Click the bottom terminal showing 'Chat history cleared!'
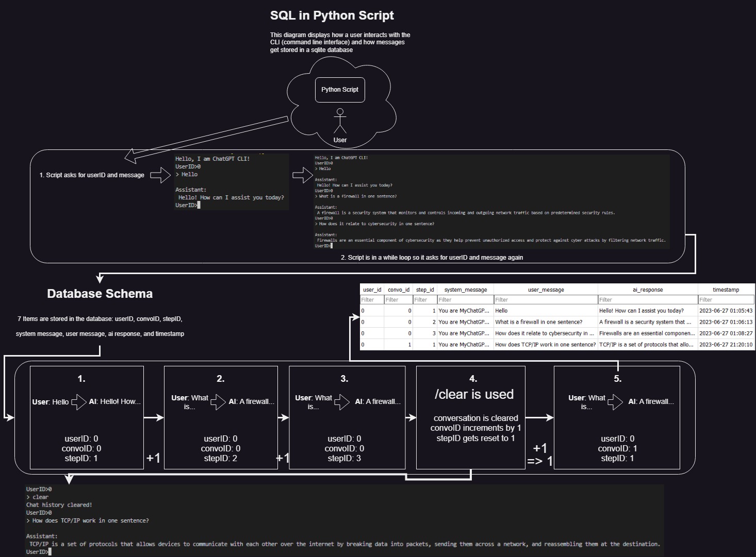 point(344,520)
